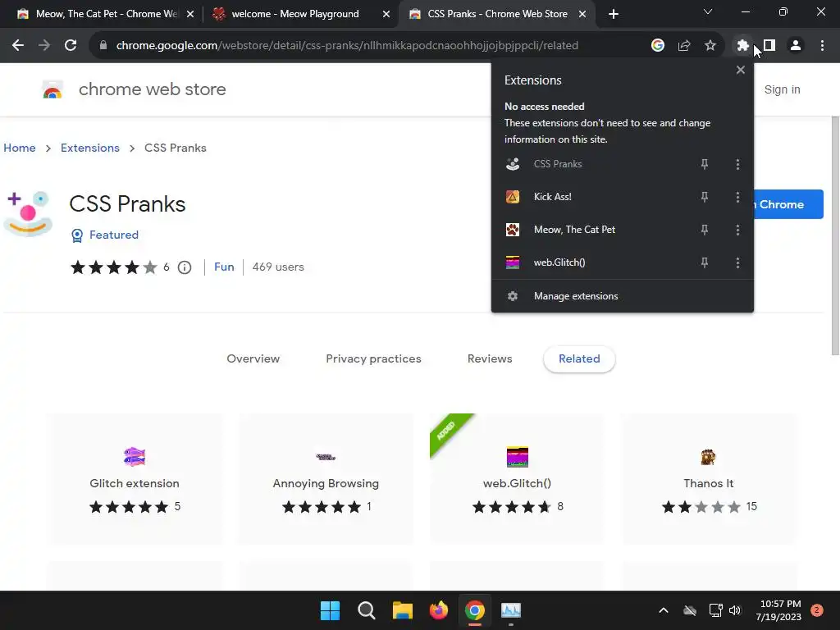The height and width of the screenshot is (630, 840).
Task: Select Kick Ass! in Extensions list
Action: coord(552,197)
